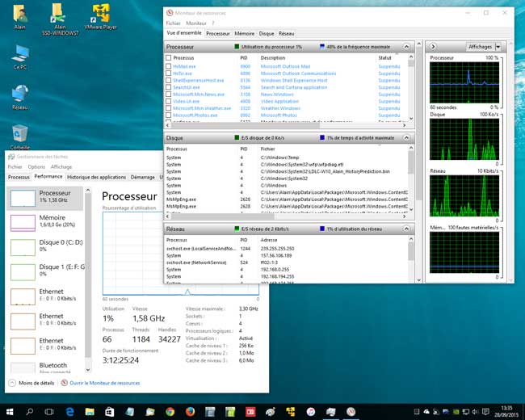
Task: Switch to the Réseau tab in Resource Monitor
Action: (286, 33)
